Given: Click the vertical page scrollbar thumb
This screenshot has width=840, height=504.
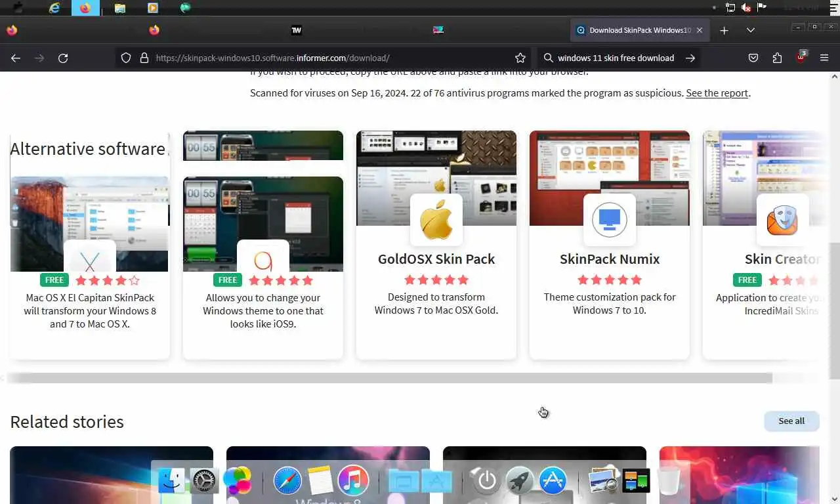Looking at the screenshot, I should (834, 310).
